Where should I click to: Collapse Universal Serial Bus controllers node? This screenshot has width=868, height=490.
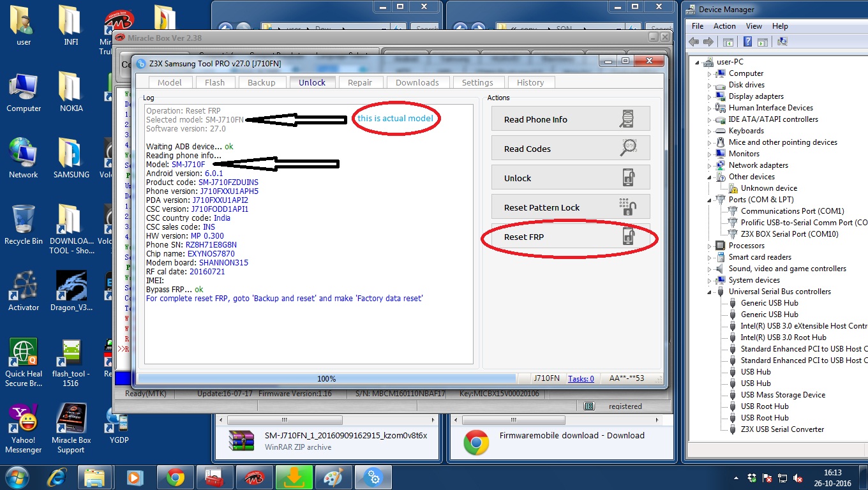coord(709,292)
